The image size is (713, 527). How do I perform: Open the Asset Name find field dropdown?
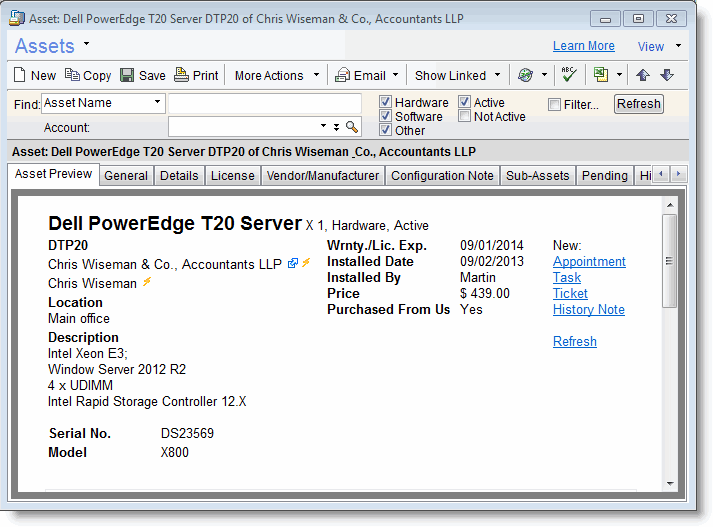click(x=158, y=103)
